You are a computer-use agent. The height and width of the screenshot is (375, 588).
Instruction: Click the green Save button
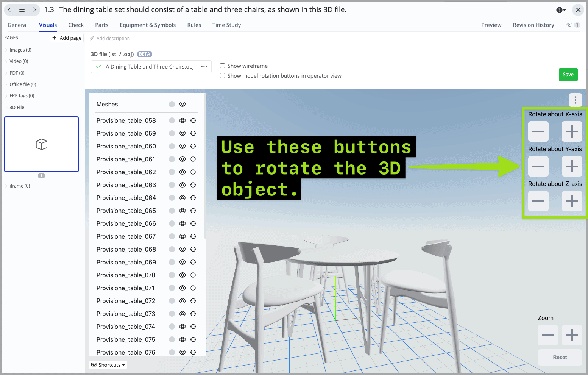(x=568, y=74)
